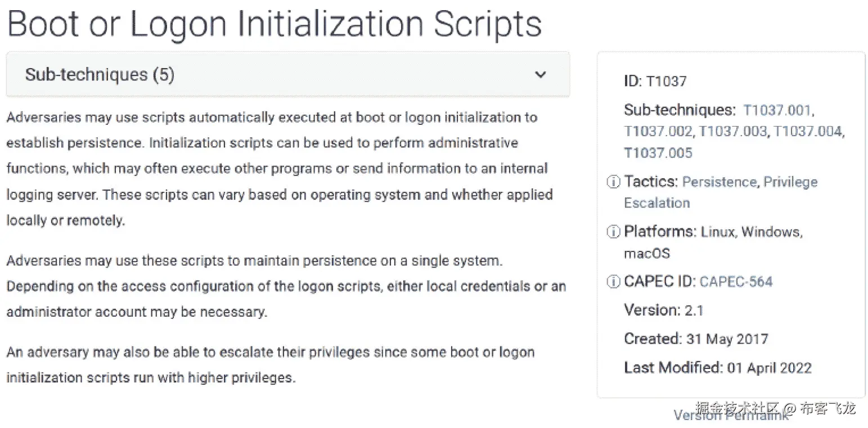
Task: Open sub-technique T1037.002 link
Action: (x=658, y=132)
